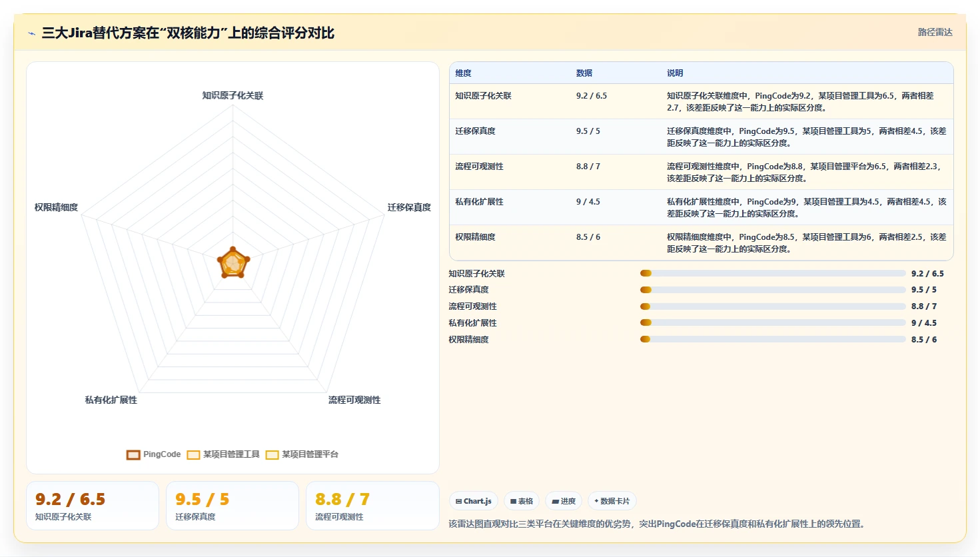Click the 迁移保真度 progress bar
Screen dimensions: 980x557
click(773, 290)
